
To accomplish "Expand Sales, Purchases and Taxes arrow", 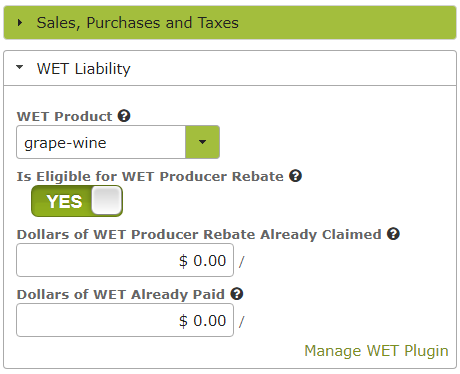I will point(20,23).
